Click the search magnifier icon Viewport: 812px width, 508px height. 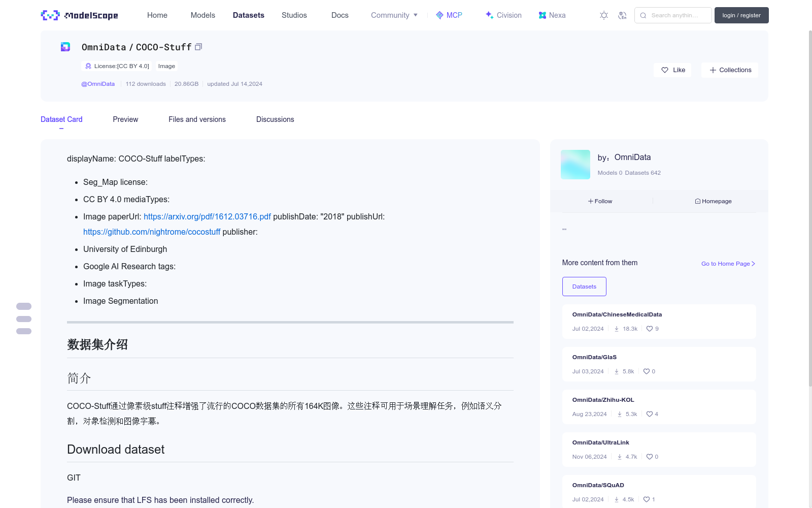(x=643, y=15)
